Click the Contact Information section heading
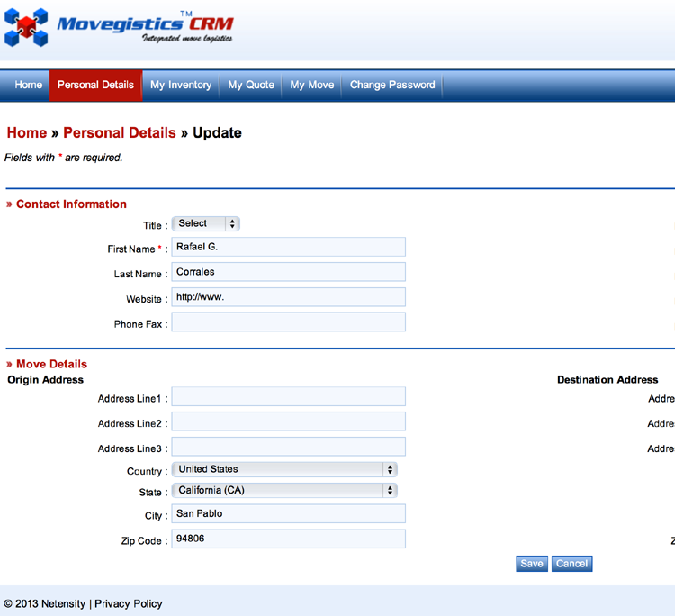The height and width of the screenshot is (616, 675). pyautogui.click(x=71, y=204)
